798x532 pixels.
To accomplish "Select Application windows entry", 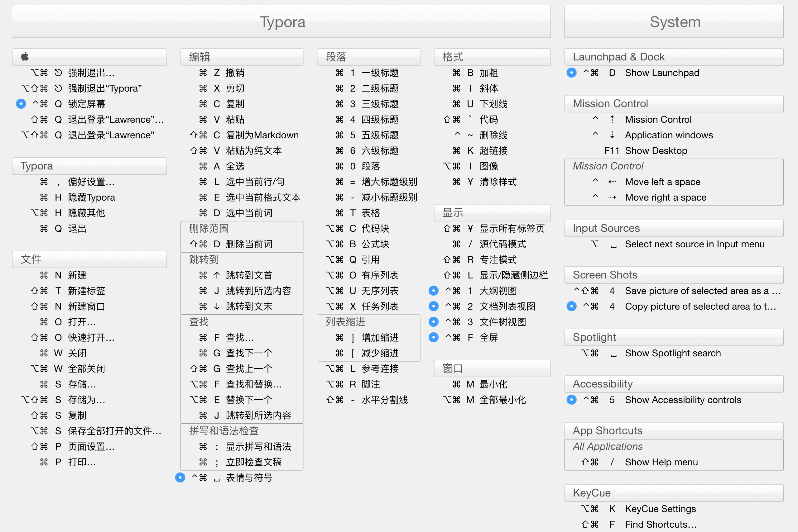I will (652, 135).
